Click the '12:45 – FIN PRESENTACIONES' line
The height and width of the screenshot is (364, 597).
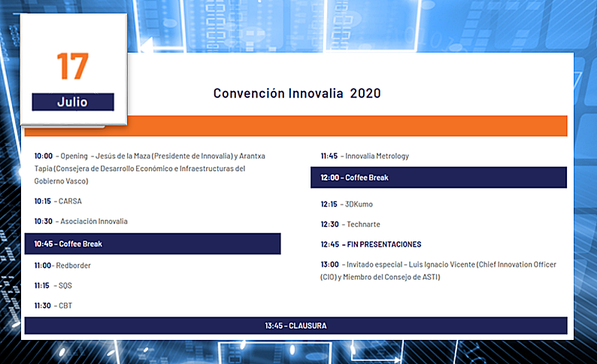tap(371, 244)
